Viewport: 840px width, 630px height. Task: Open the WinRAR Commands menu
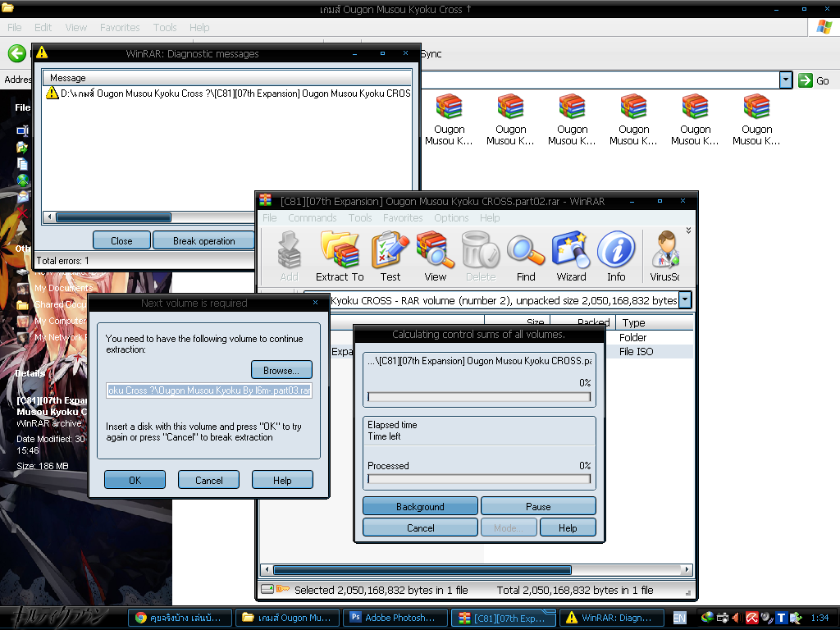click(313, 217)
